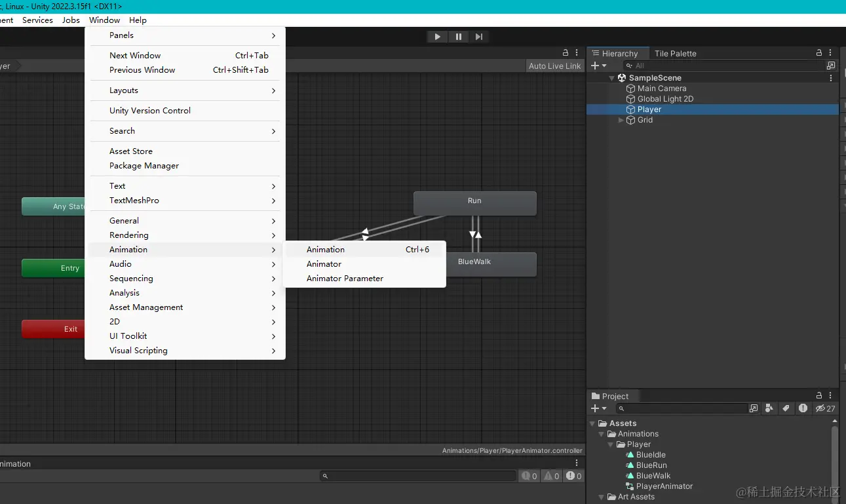Open the Hierarchy create plus dropdown
The height and width of the screenshot is (504, 846).
click(x=599, y=66)
